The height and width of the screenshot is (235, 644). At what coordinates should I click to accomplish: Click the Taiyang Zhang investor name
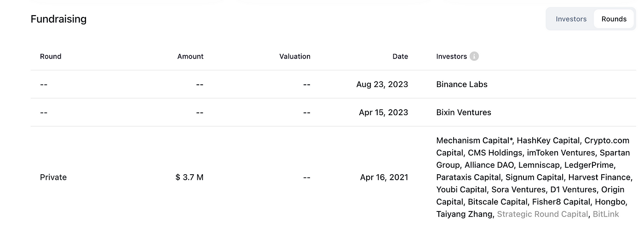point(465,214)
